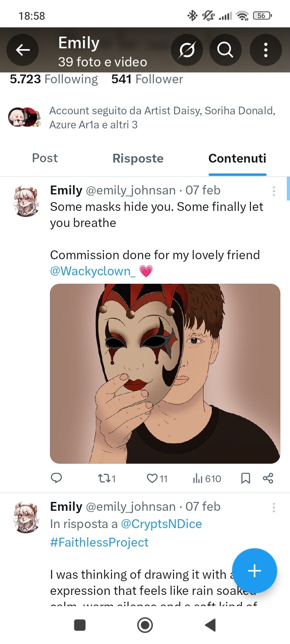Open more options on second Emily post

(x=274, y=508)
